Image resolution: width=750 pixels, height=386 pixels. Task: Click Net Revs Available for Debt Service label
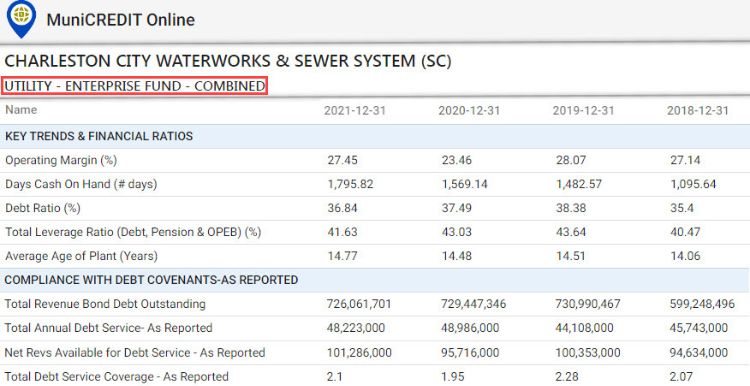135,353
